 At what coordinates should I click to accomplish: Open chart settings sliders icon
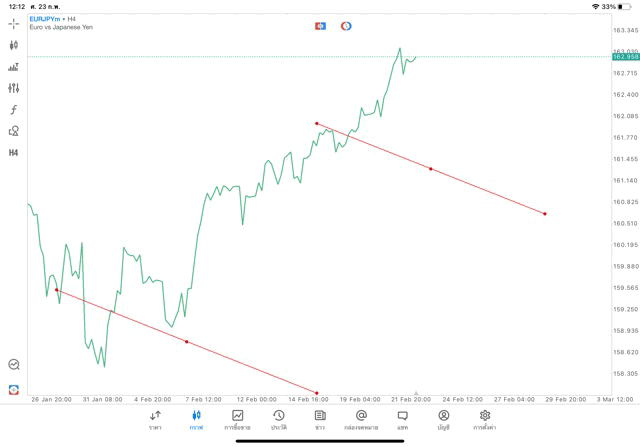[x=14, y=88]
